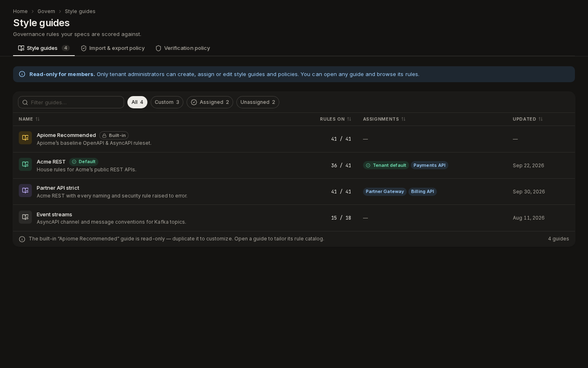Click the shield-check icon on Import & export tab
588x368 pixels.
tap(84, 48)
